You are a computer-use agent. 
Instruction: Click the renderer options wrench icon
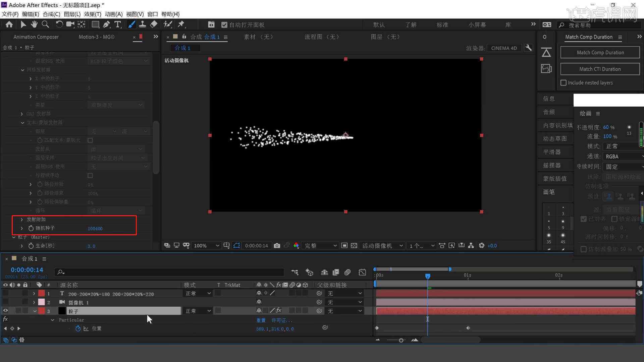click(x=528, y=48)
